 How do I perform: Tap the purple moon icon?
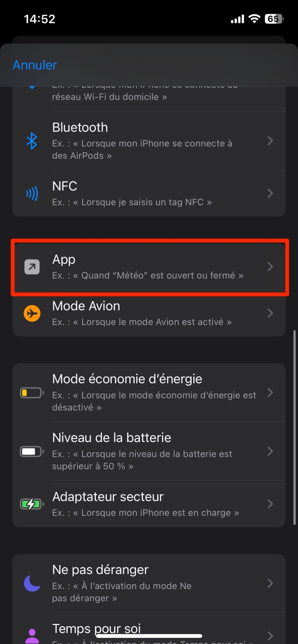tap(32, 583)
